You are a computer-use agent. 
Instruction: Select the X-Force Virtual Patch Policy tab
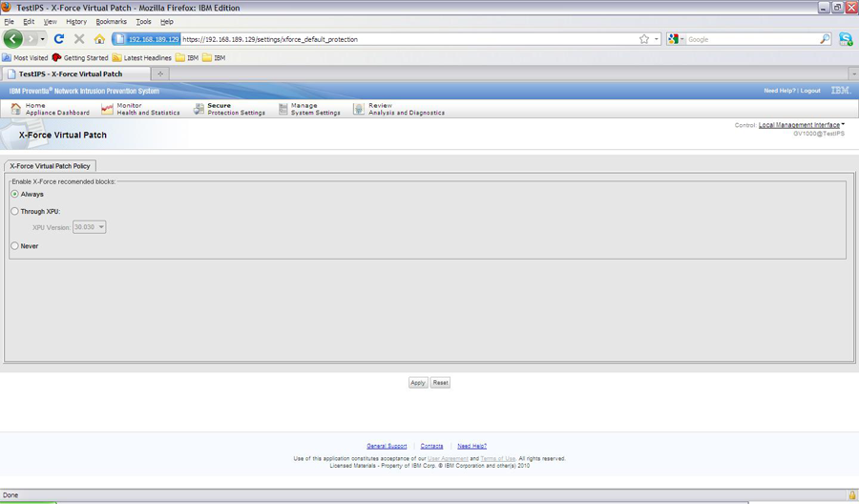coord(50,166)
